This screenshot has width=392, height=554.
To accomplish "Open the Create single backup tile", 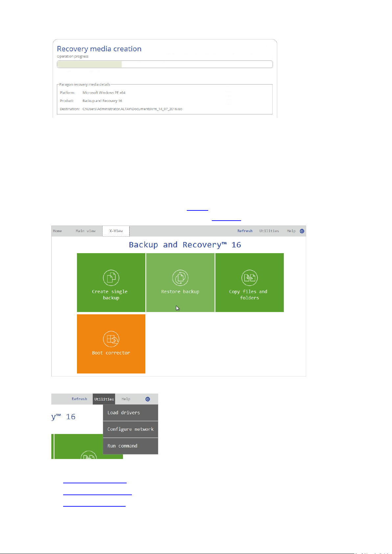I will tap(111, 282).
